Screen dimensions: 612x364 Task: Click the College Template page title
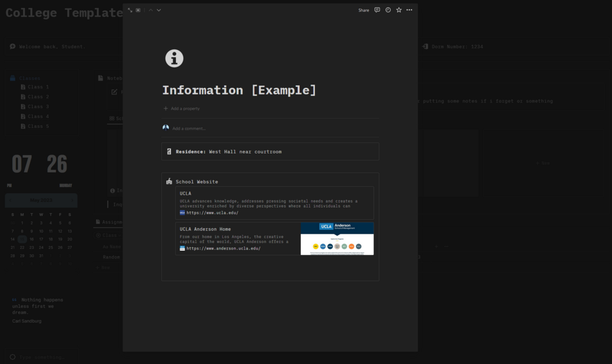(65, 13)
